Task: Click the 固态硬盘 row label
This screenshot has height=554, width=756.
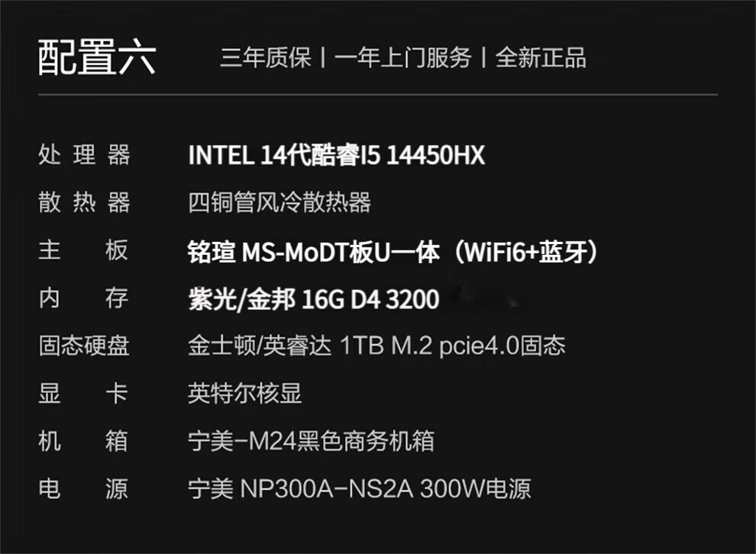Action: [84, 346]
